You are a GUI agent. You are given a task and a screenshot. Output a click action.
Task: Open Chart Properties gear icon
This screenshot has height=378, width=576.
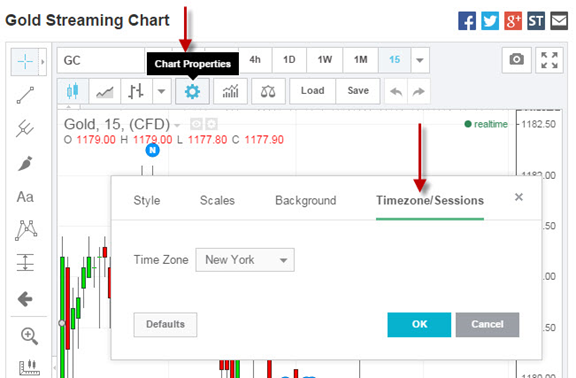coord(192,91)
